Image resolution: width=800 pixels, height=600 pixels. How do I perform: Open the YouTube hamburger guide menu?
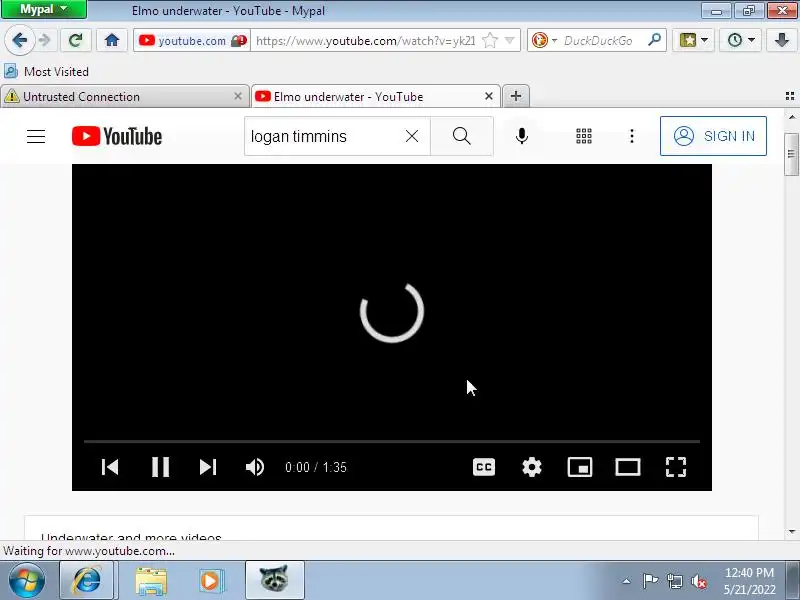[36, 136]
